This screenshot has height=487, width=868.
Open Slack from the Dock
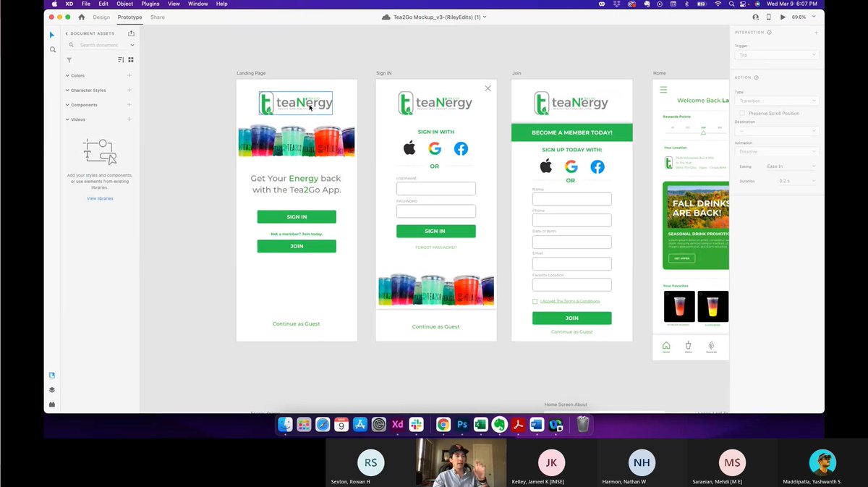tap(416, 425)
